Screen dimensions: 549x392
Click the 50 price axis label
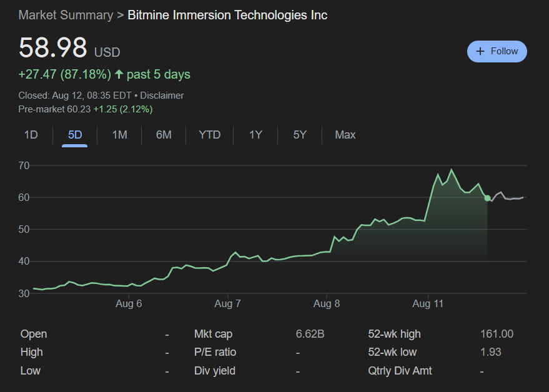click(24, 229)
